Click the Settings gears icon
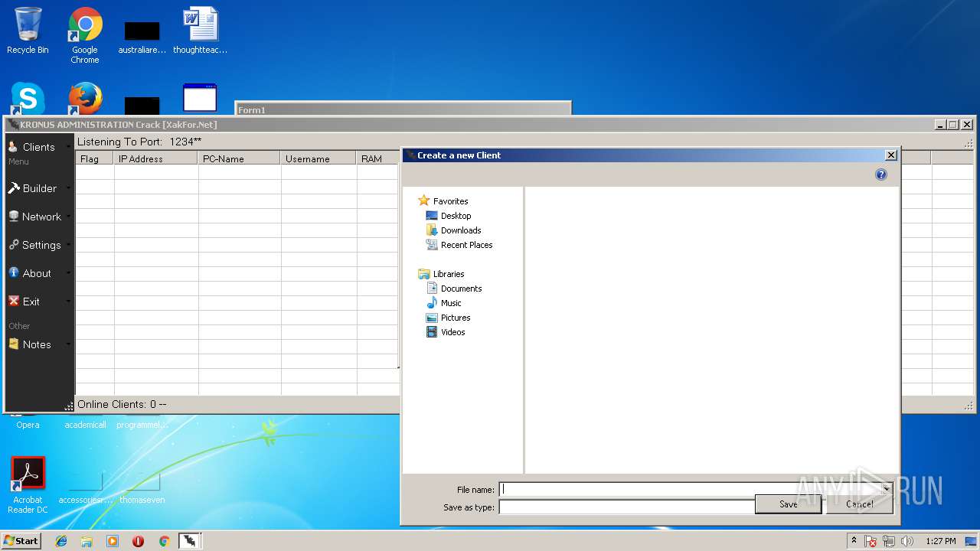Screen dimensions: 980x551 (13, 244)
